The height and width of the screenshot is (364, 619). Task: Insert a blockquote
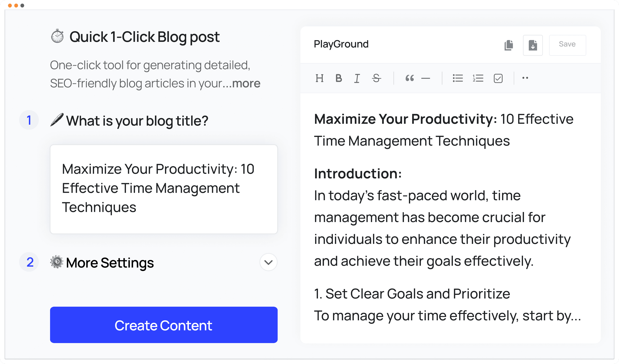(x=410, y=78)
